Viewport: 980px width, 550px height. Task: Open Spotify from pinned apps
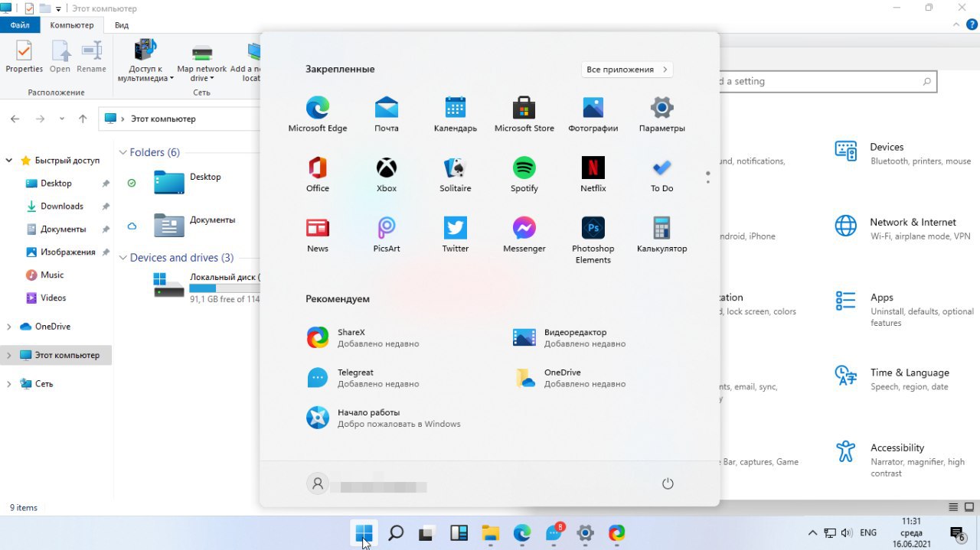524,174
